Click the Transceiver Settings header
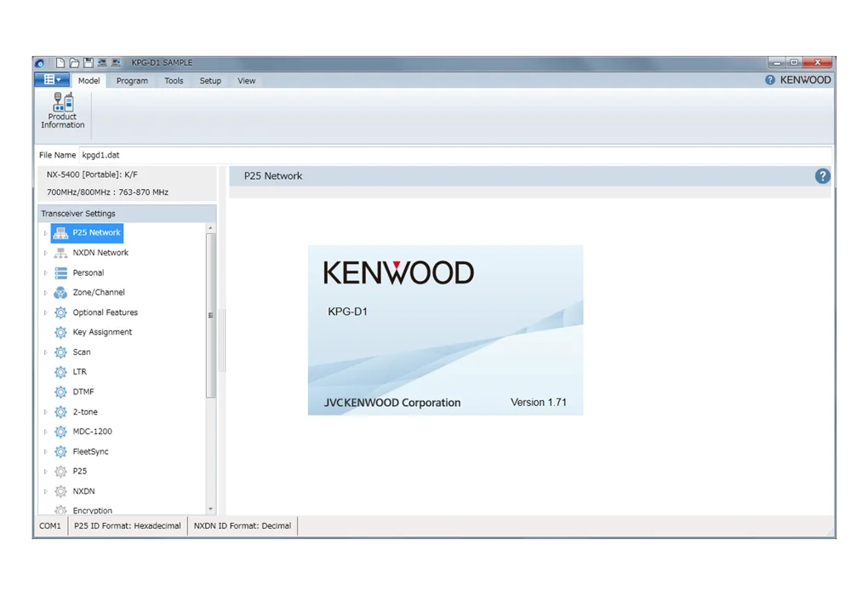The width and height of the screenshot is (868, 596). pyautogui.click(x=128, y=214)
